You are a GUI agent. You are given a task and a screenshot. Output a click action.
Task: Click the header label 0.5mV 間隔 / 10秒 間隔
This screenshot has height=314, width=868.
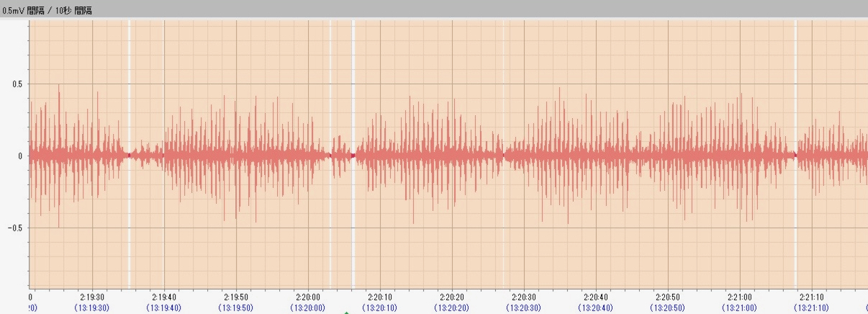click(48, 11)
